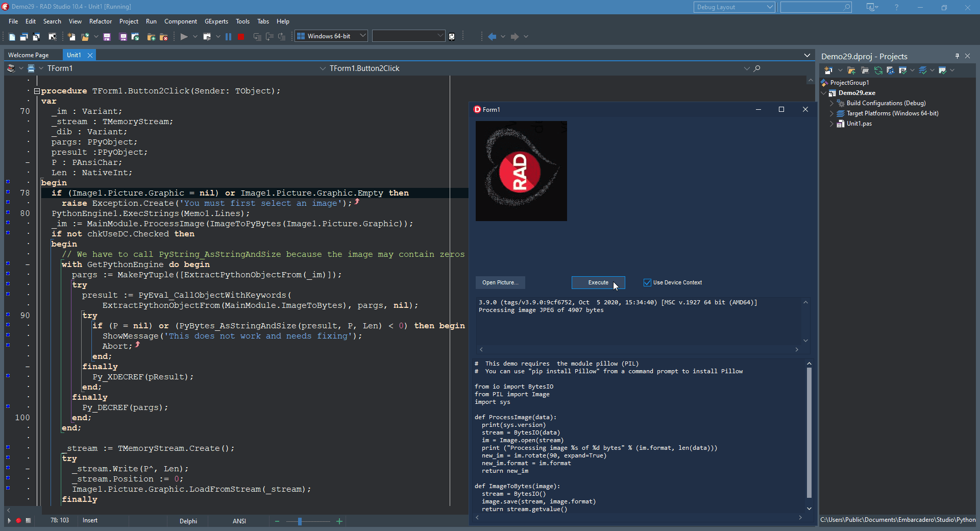Click Refresh icon in Projects panel
This screenshot has height=531, width=980.
tap(878, 70)
